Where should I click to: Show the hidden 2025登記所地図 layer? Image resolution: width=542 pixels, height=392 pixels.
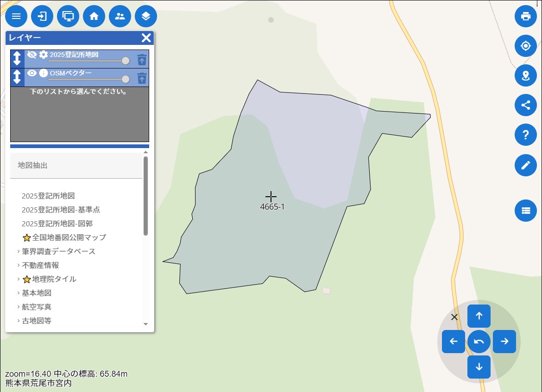point(32,55)
